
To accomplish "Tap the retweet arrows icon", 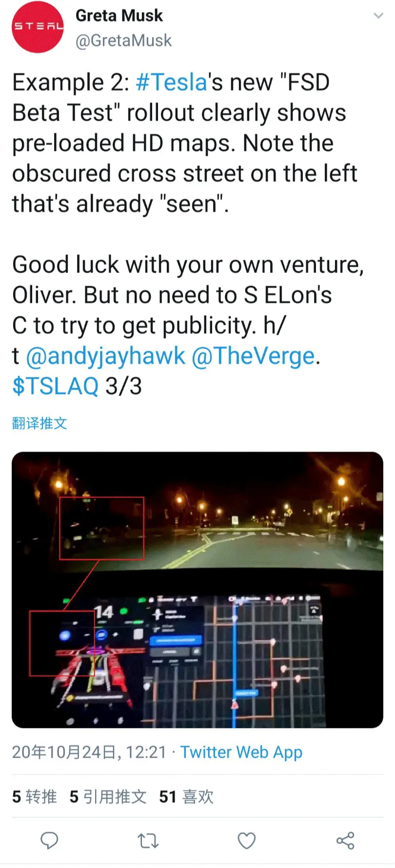I will 148,841.
